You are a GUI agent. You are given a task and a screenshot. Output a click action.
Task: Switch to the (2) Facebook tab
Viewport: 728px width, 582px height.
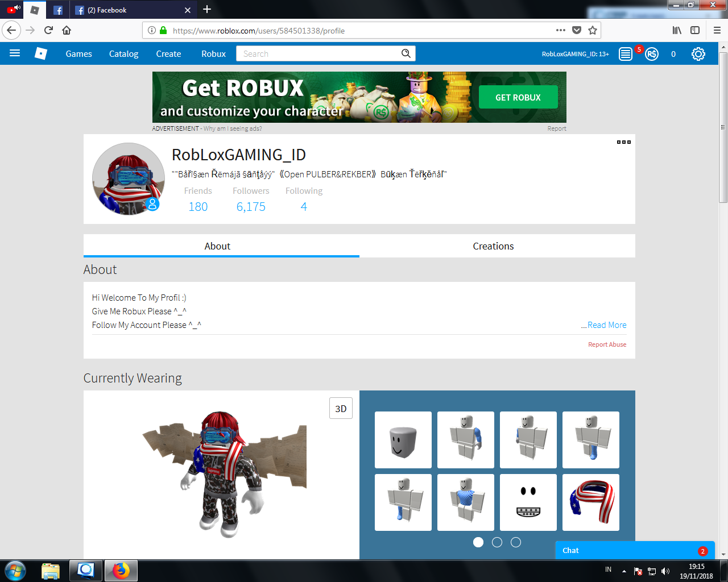[x=133, y=10]
